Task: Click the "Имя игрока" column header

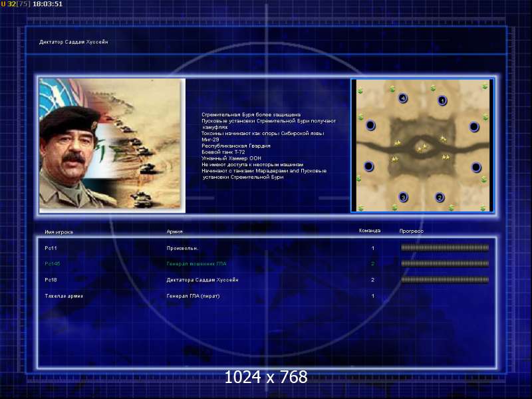Action: (x=59, y=232)
